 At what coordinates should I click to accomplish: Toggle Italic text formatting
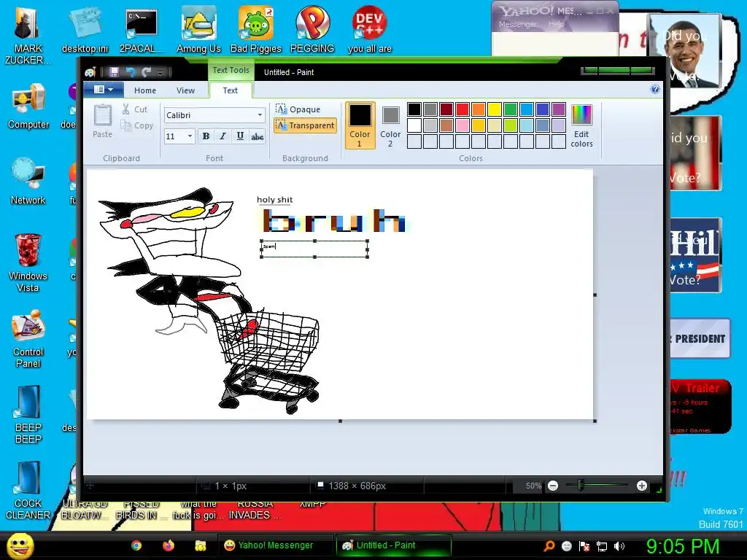(222, 136)
